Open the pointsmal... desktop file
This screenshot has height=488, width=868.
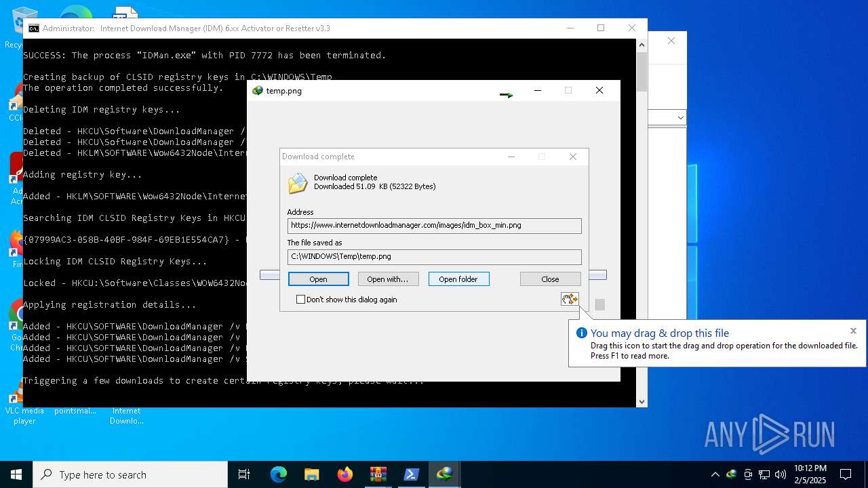[75, 410]
